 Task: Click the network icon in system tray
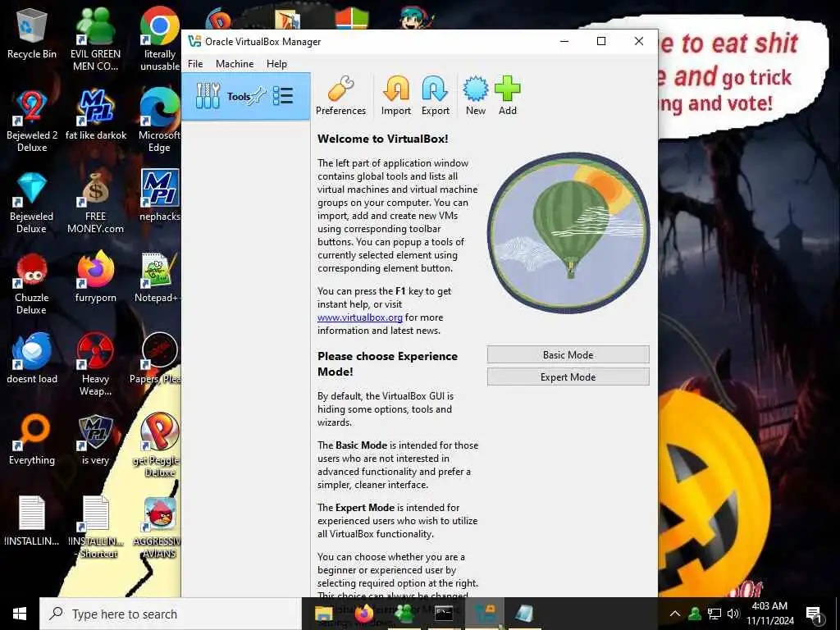pos(714,614)
